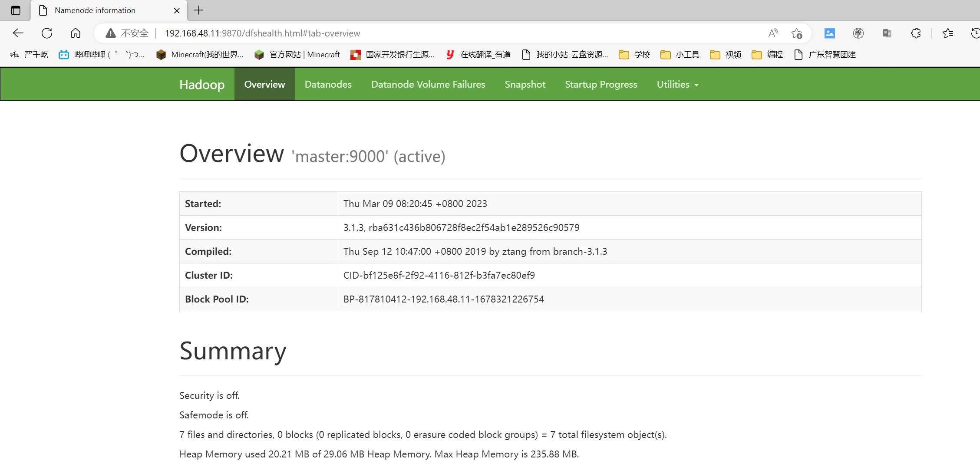Open the 在线翻译_有道 bookmark

tap(478, 54)
